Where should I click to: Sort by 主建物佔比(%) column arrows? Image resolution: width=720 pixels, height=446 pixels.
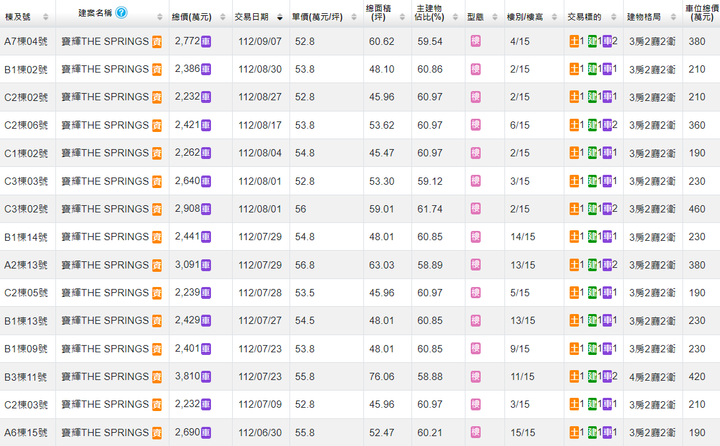[456, 17]
